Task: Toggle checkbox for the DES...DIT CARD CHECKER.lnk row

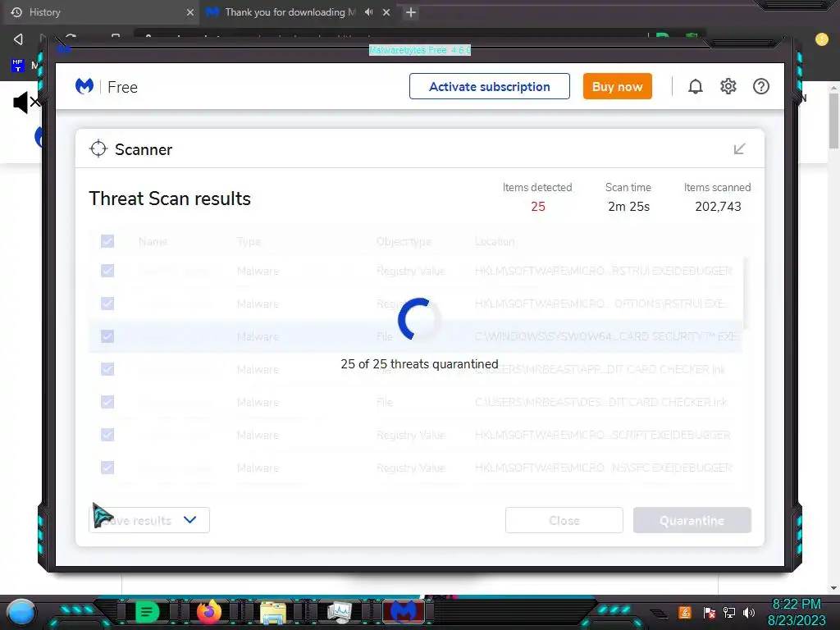Action: click(107, 402)
